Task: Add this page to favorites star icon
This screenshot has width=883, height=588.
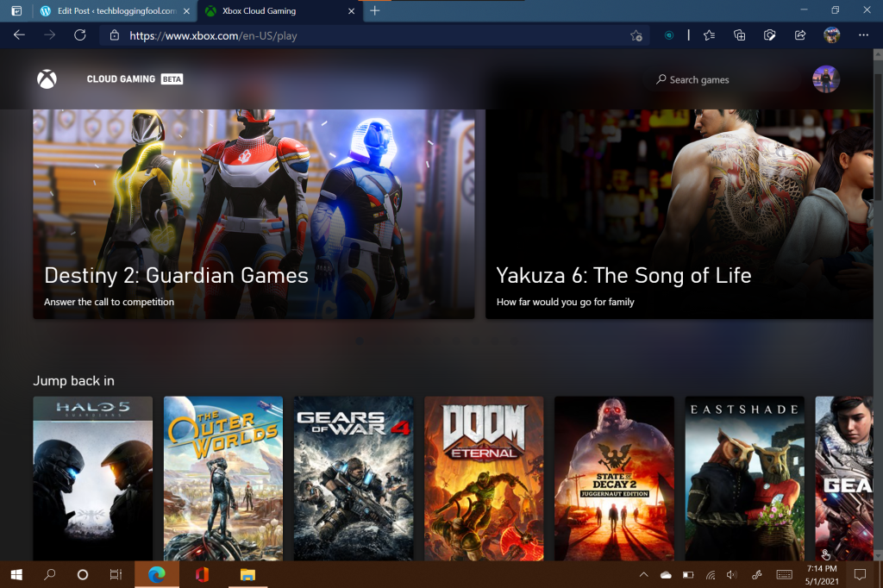Action: (x=636, y=35)
